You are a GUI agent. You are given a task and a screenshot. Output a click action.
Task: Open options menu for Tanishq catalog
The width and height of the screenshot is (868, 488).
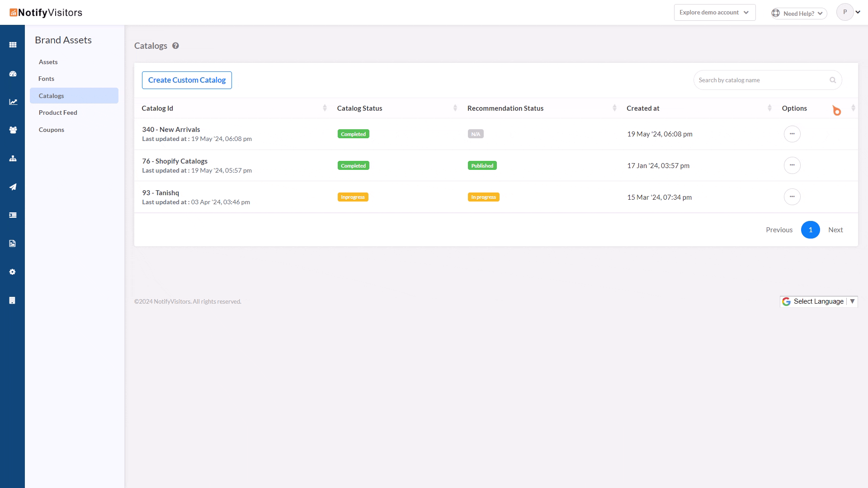[792, 197]
